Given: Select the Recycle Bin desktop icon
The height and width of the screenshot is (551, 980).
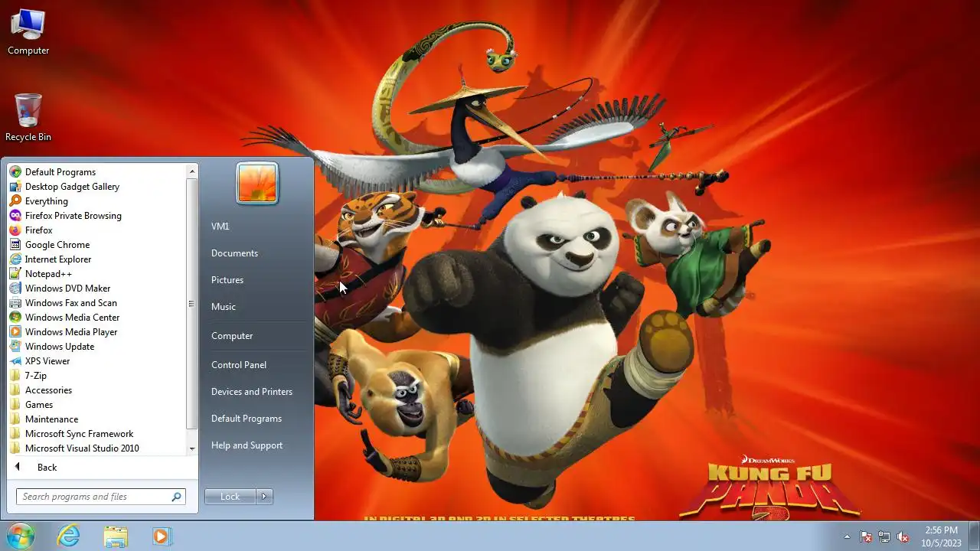Looking at the screenshot, I should [28, 118].
